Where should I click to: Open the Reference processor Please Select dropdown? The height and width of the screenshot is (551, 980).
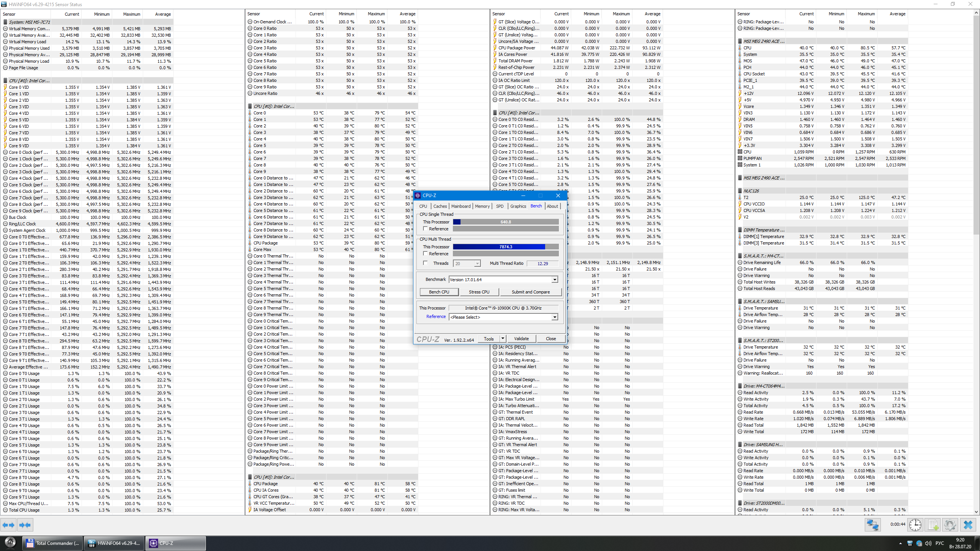coord(554,317)
